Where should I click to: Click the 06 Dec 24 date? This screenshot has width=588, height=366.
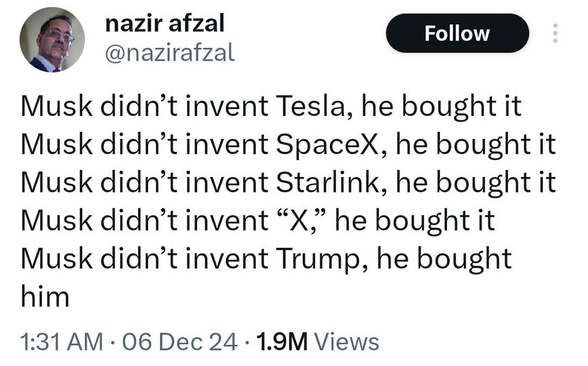click(179, 342)
